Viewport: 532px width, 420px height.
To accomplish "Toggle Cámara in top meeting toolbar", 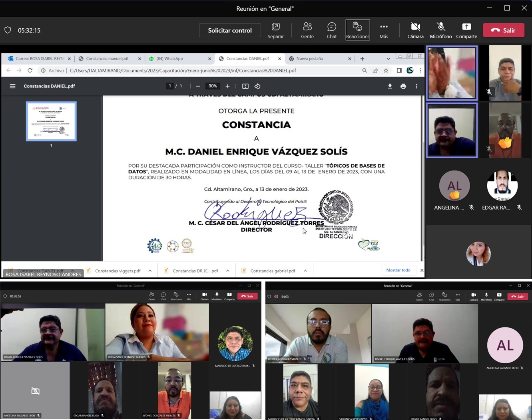I will tap(415, 30).
